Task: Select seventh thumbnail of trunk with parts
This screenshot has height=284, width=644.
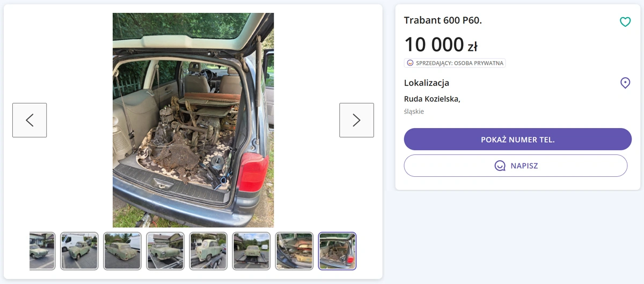Action: tap(294, 251)
